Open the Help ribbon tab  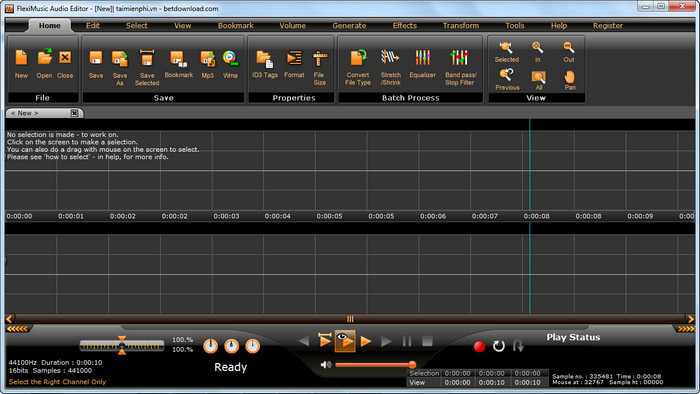tap(558, 25)
